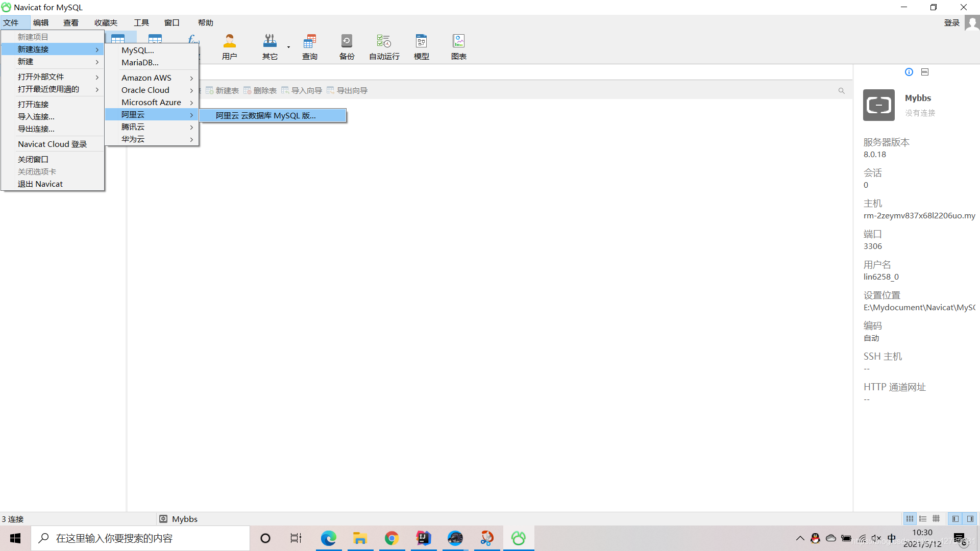The image size is (980, 551).
Task: Click the Mybbs tab in status bar
Action: (x=178, y=519)
